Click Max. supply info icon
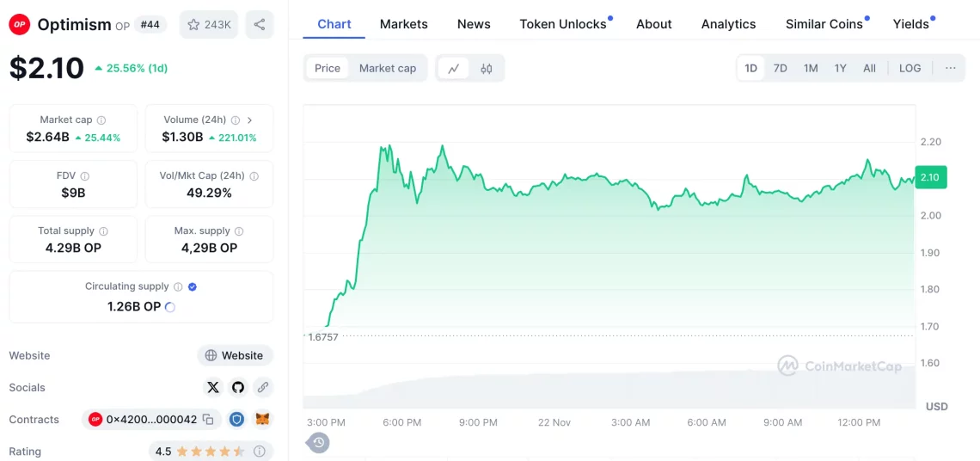Screen dimensions: 980x461 pyautogui.click(x=240, y=231)
